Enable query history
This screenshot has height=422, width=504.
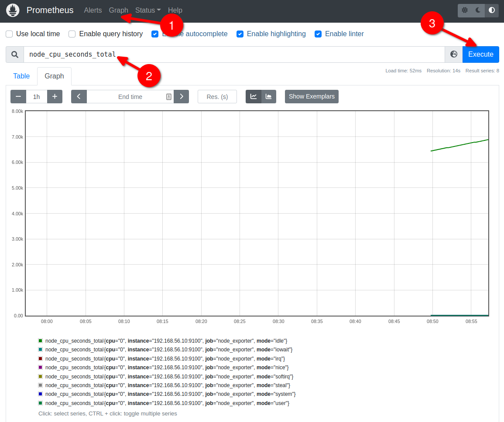click(x=72, y=34)
